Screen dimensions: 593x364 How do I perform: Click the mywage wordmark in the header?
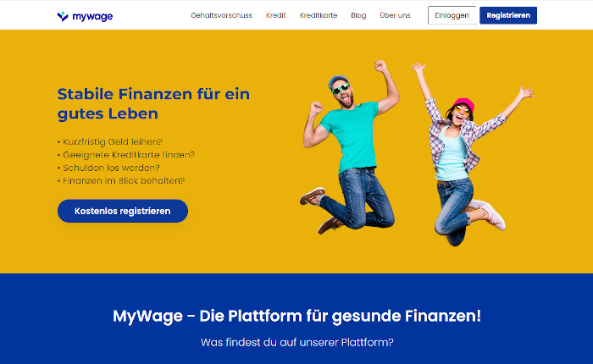92,17
